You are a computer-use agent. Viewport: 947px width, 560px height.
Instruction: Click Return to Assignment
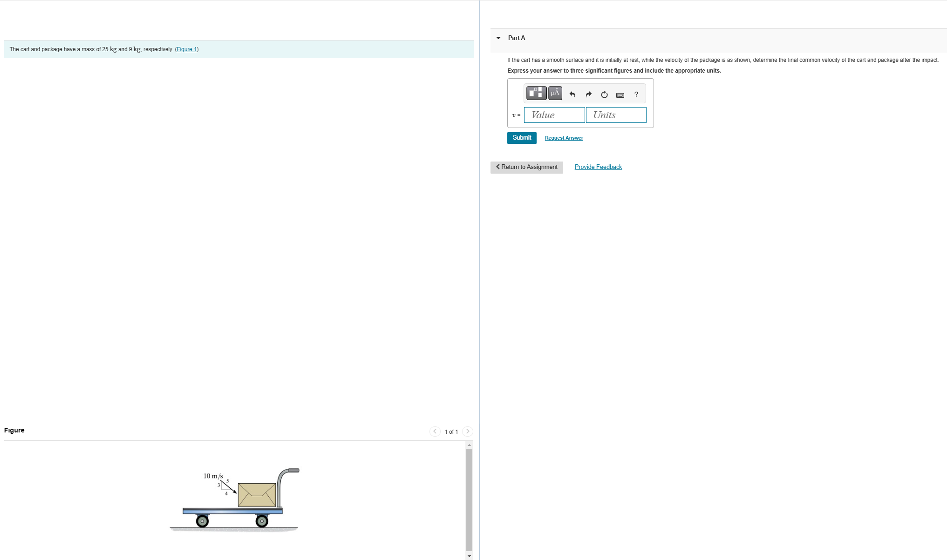coord(526,167)
